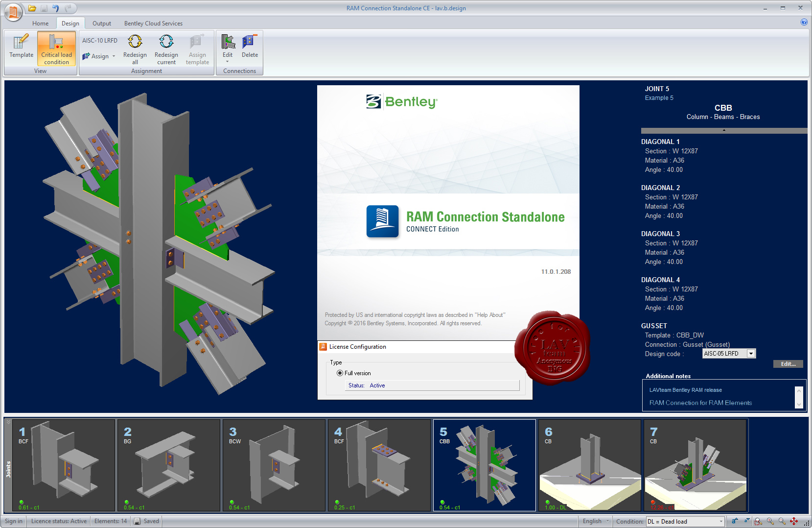Click the AISC-10 LRFD design code label
Viewport: 812px width, 528px height.
tap(100, 41)
